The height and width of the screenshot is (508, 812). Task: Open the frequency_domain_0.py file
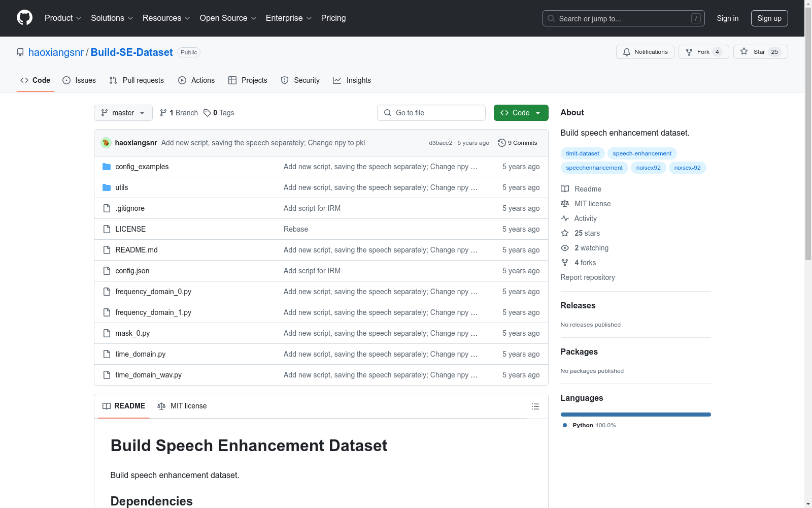point(153,292)
